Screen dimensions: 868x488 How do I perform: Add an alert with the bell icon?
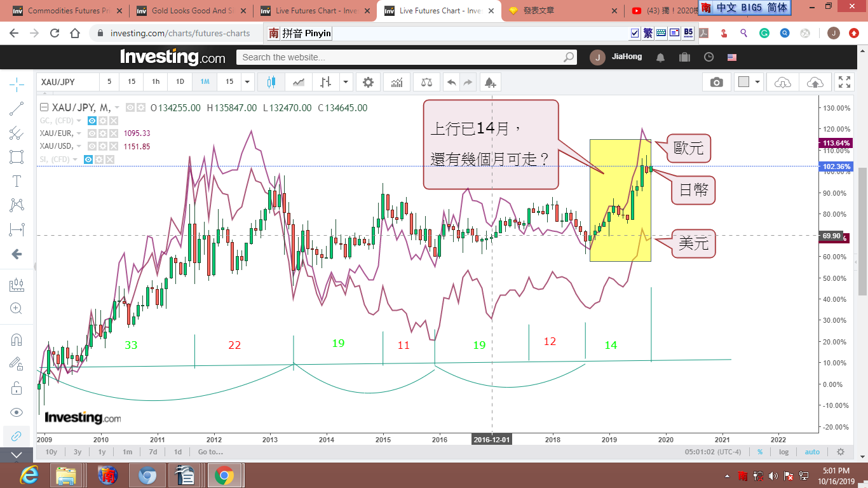pos(489,82)
